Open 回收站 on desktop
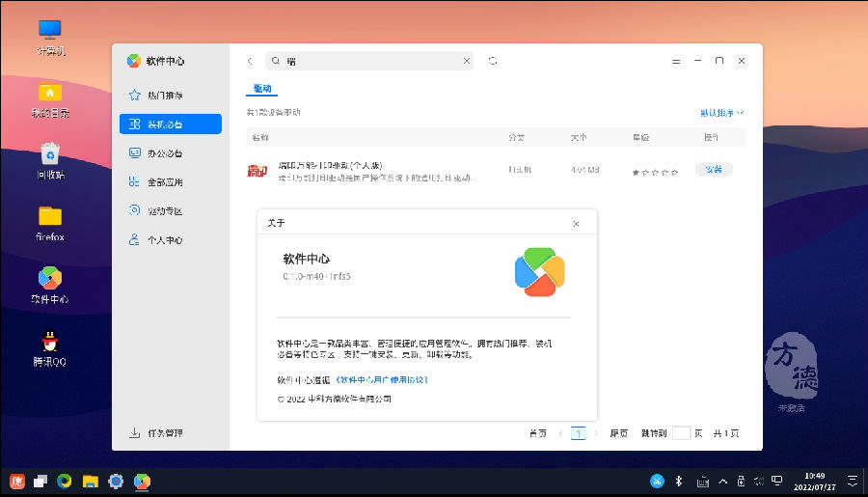868x497 pixels. [50, 161]
